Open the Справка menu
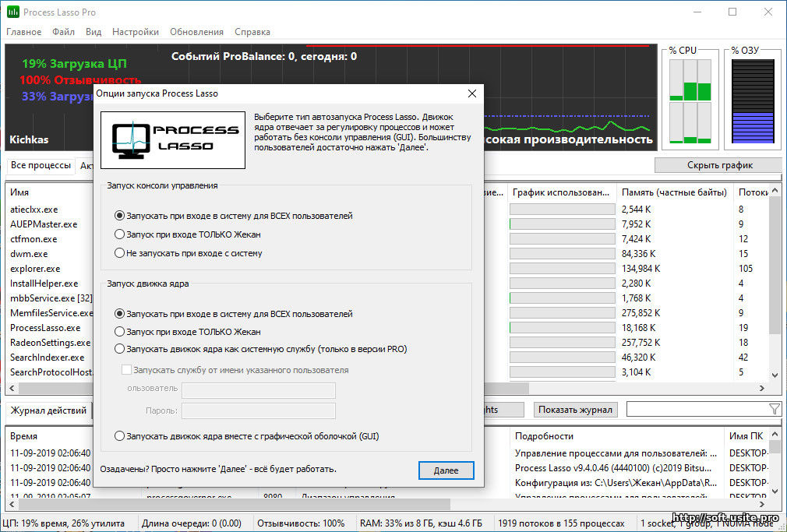The image size is (787, 532). tap(252, 32)
